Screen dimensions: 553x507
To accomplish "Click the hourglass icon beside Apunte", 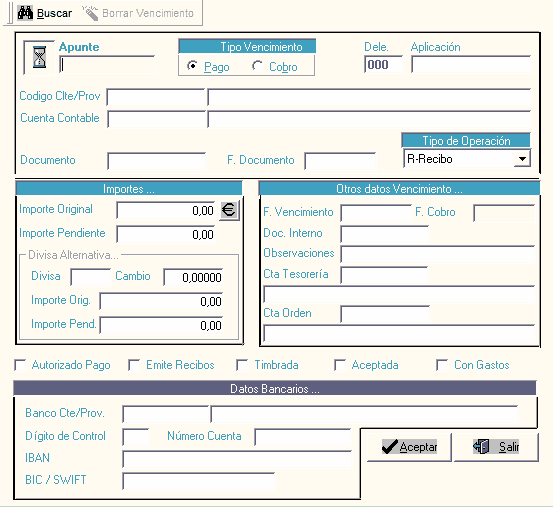I will pyautogui.click(x=40, y=57).
